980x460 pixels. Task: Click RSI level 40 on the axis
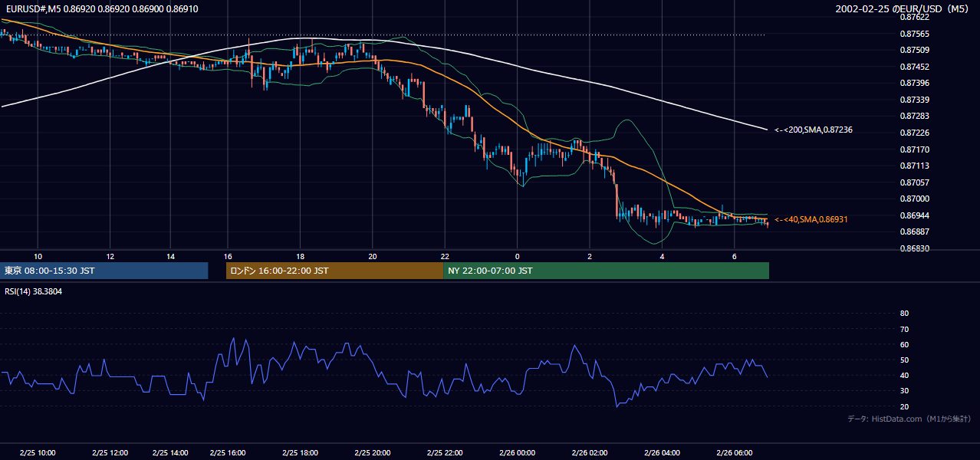click(x=904, y=375)
